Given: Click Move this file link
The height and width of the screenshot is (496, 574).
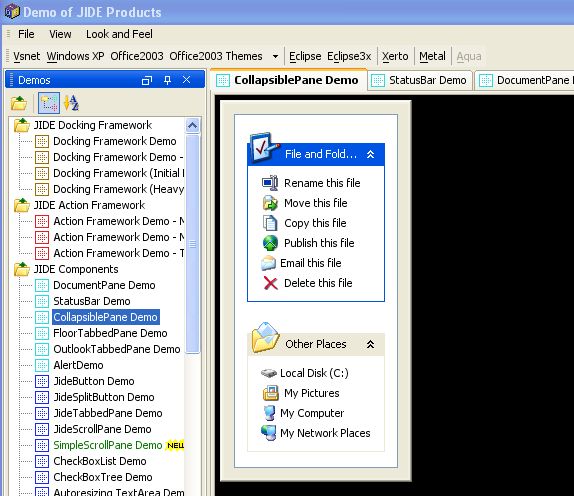Looking at the screenshot, I should point(316,203).
